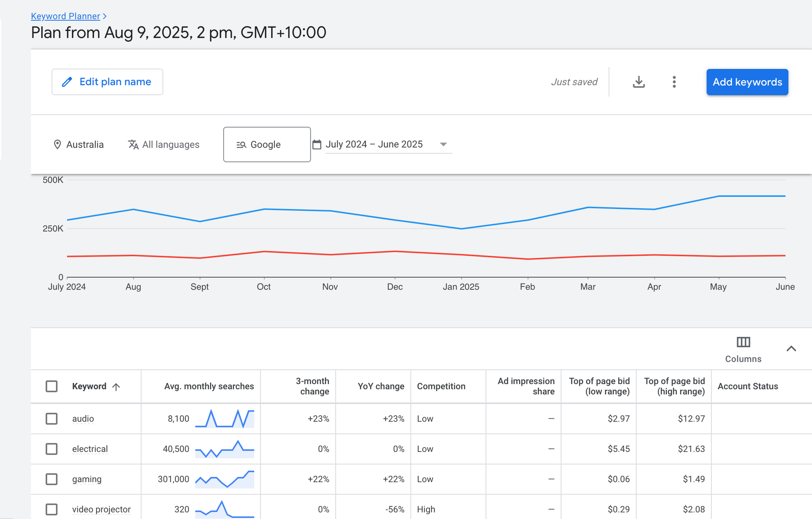Collapse the keyword table with the chevron
Viewport: 812px width, 519px height.
click(x=791, y=349)
